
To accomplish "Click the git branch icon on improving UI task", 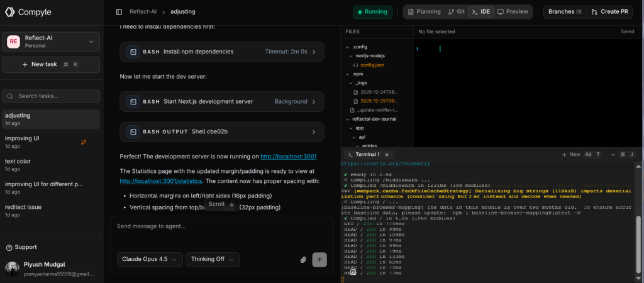I will (84, 142).
